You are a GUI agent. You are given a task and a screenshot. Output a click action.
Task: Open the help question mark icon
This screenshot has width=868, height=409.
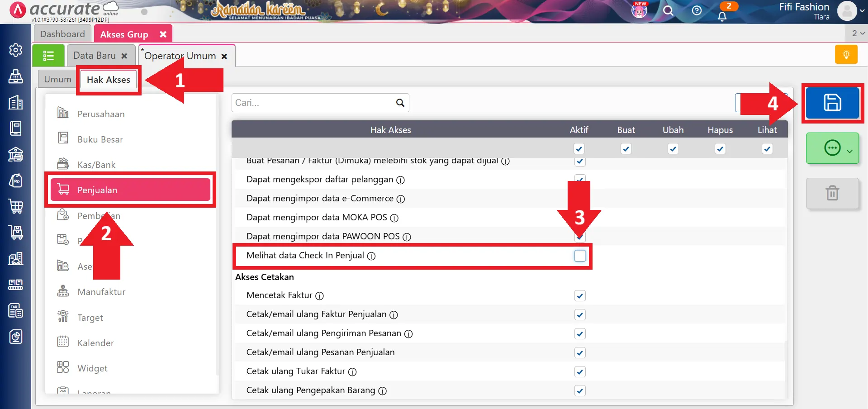pos(697,11)
